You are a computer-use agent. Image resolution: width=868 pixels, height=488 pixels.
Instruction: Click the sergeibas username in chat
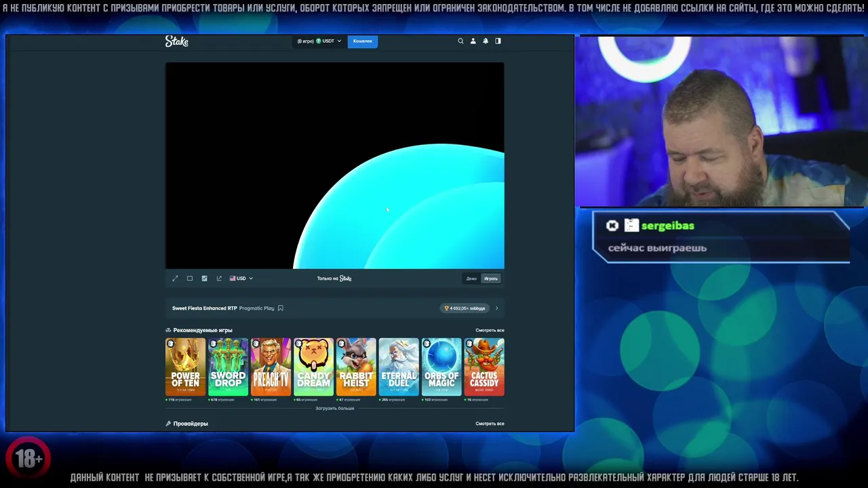pos(668,226)
